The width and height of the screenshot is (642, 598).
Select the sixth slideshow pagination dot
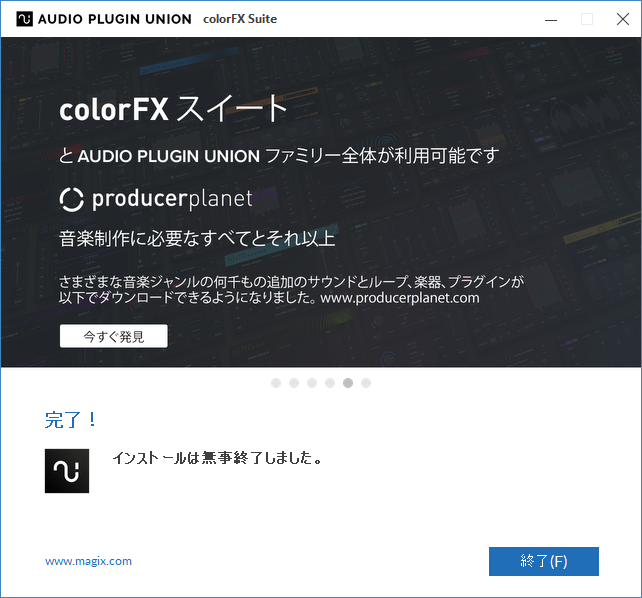[x=366, y=383]
